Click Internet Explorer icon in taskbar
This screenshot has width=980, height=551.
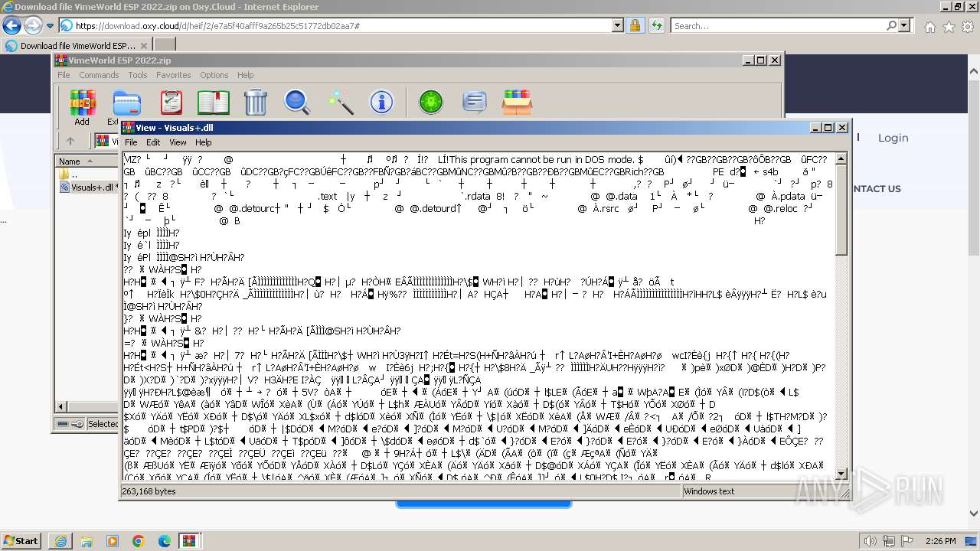pos(62,541)
